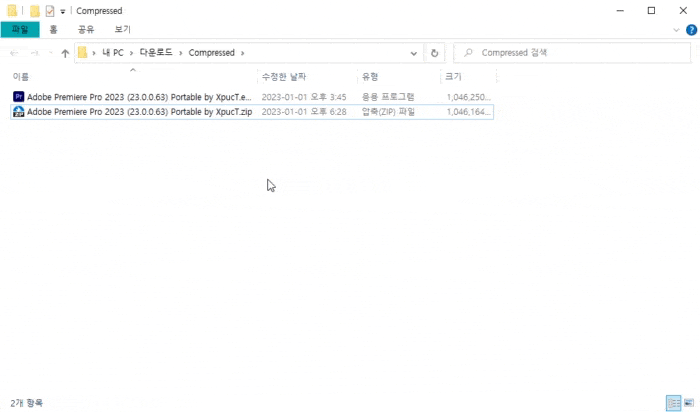The image size is (700, 412).
Task: Click the Premiere Pro Pr application icon
Action: 18,97
